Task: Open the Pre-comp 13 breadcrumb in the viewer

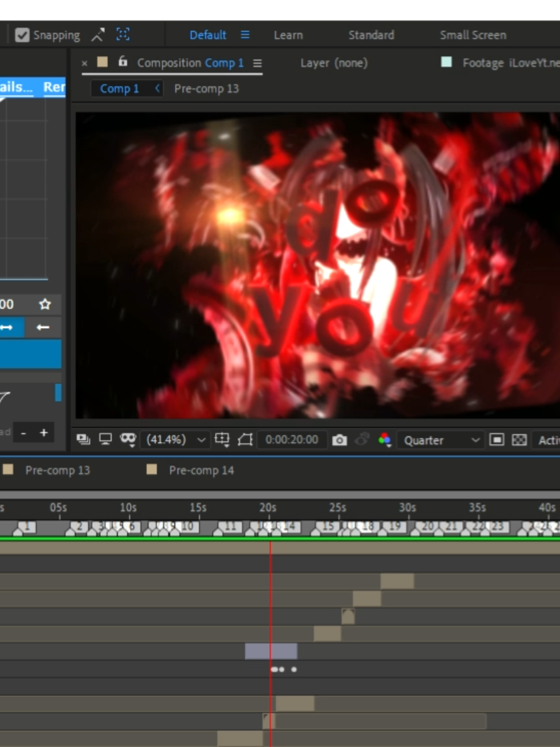Action: click(206, 88)
